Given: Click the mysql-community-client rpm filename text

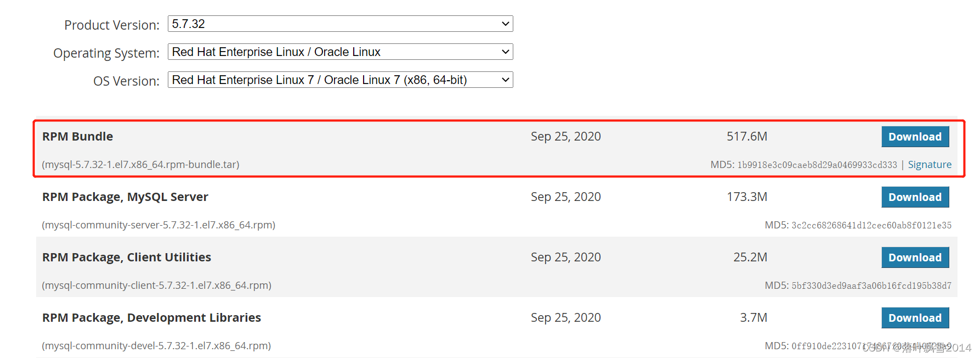Looking at the screenshot, I should [x=156, y=286].
